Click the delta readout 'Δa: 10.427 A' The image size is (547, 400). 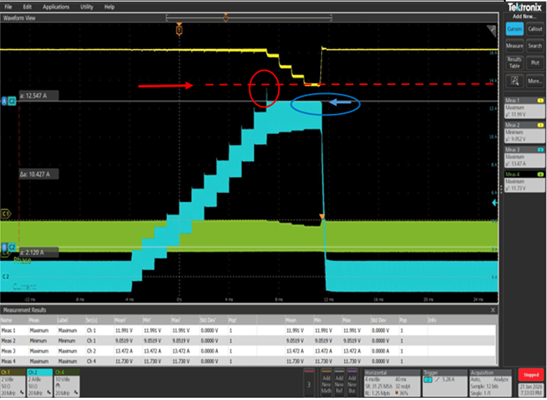coord(38,174)
